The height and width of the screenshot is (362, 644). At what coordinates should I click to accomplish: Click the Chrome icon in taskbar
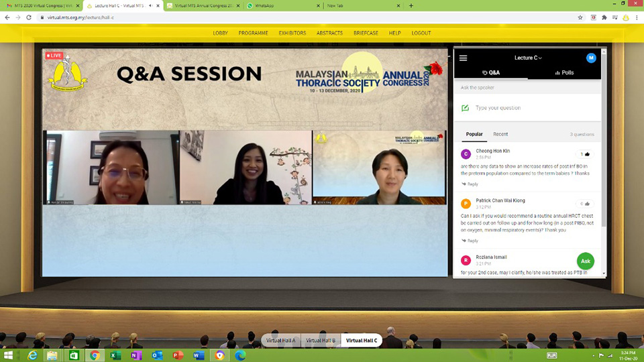95,355
